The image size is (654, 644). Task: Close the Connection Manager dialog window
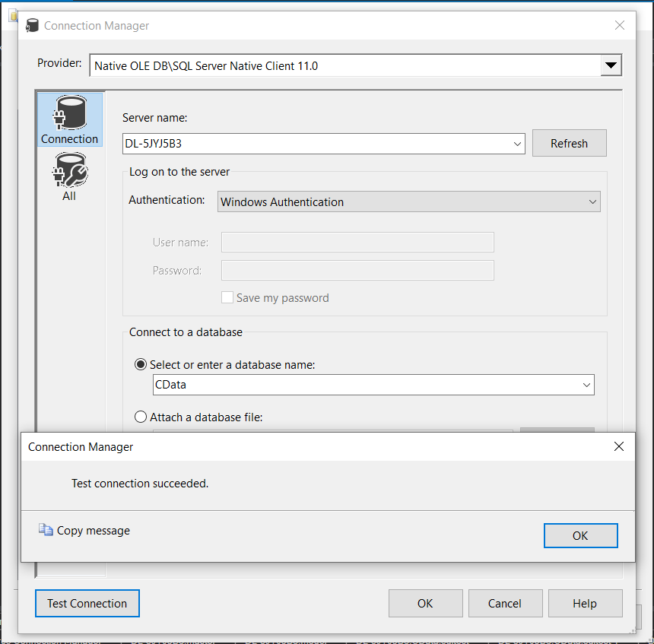(x=620, y=25)
